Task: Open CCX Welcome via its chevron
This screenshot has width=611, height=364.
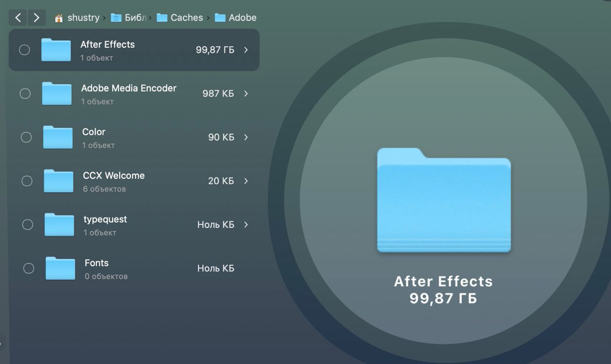Action: point(246,181)
